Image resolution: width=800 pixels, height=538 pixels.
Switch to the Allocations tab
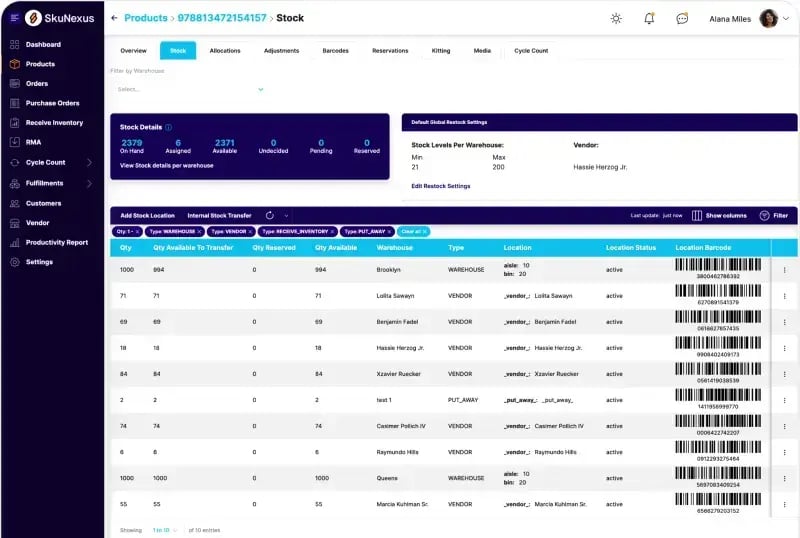[225, 51]
